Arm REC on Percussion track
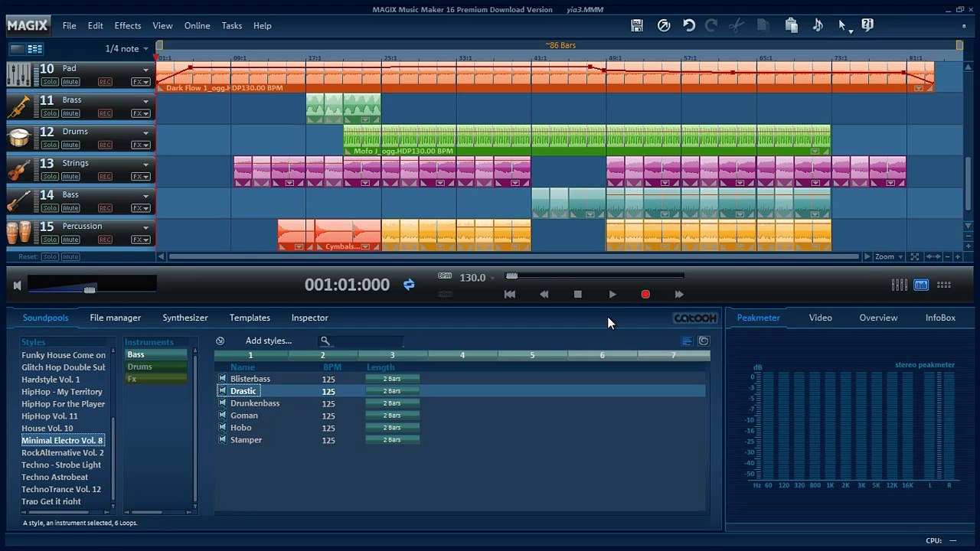The image size is (980, 551). tap(105, 240)
